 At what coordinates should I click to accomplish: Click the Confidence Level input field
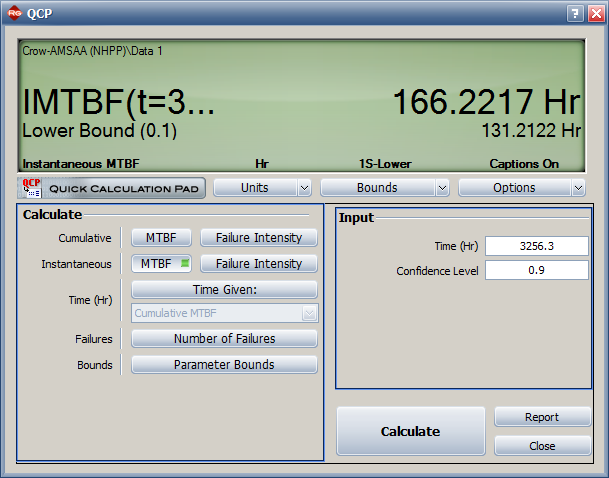click(537, 270)
